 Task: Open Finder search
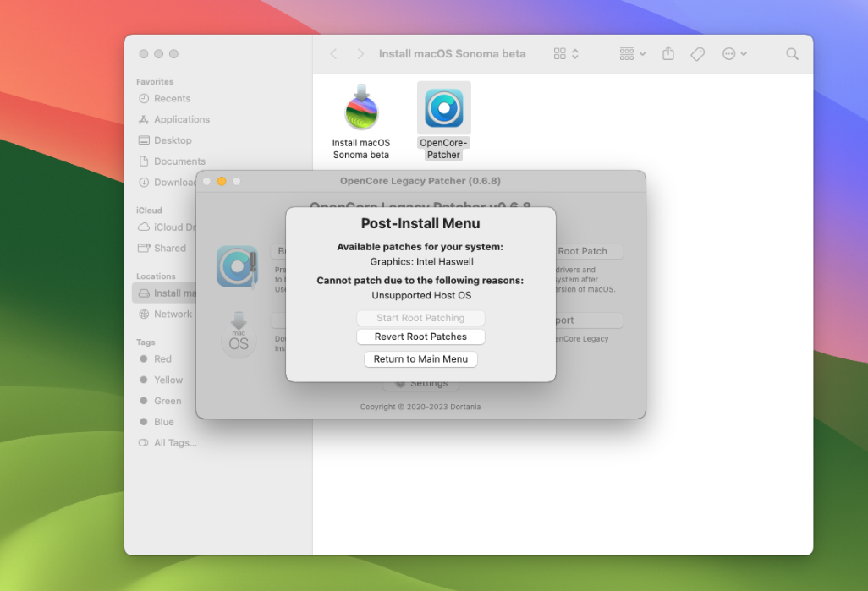[792, 53]
